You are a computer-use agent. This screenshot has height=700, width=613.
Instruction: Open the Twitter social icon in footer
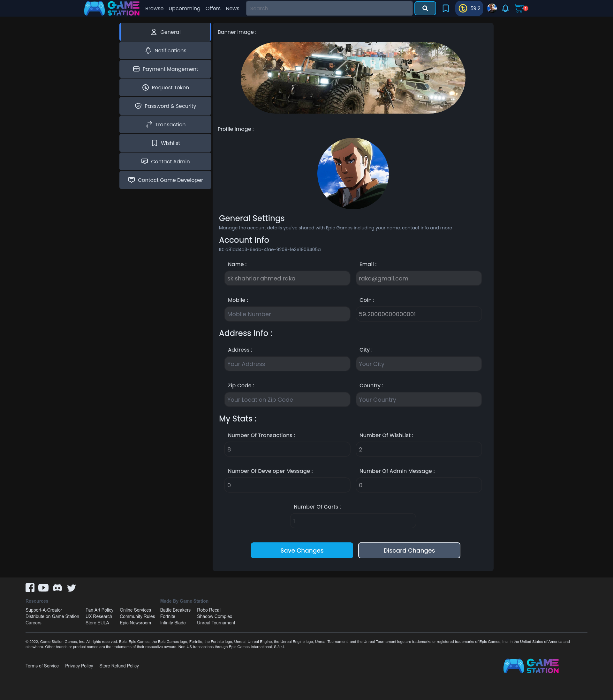[71, 588]
